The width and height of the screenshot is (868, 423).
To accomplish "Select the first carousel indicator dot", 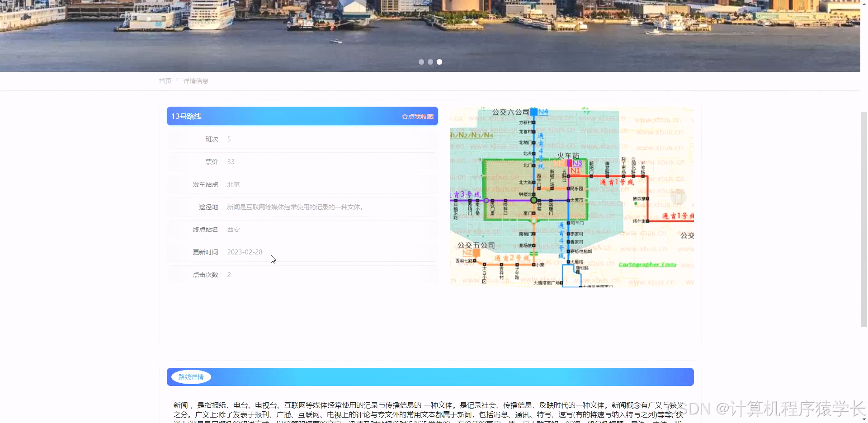I will point(421,62).
